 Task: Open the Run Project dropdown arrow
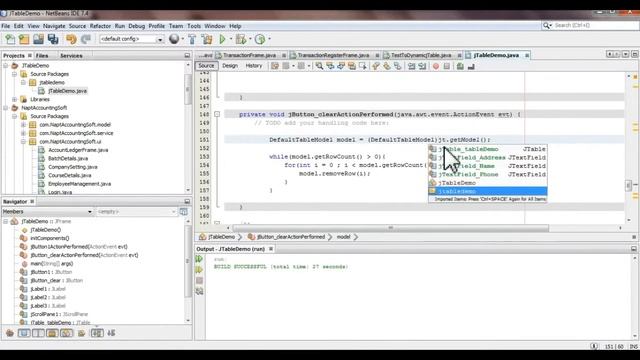tap(231, 39)
